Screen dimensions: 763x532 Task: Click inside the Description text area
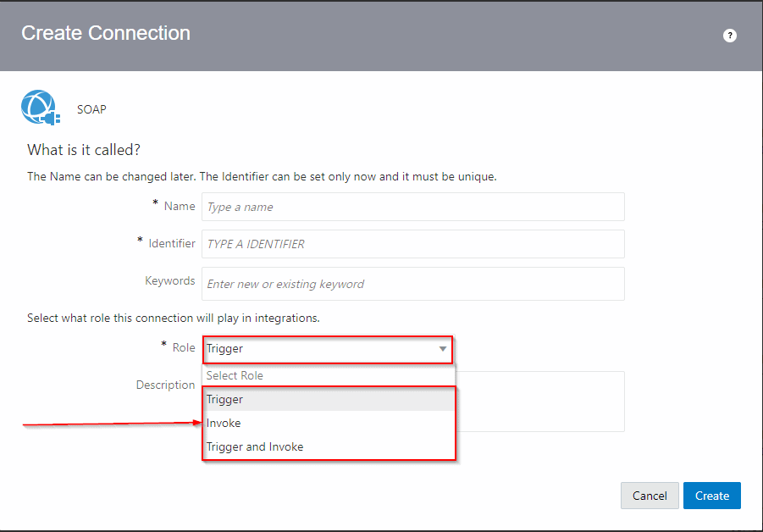pyautogui.click(x=540, y=401)
